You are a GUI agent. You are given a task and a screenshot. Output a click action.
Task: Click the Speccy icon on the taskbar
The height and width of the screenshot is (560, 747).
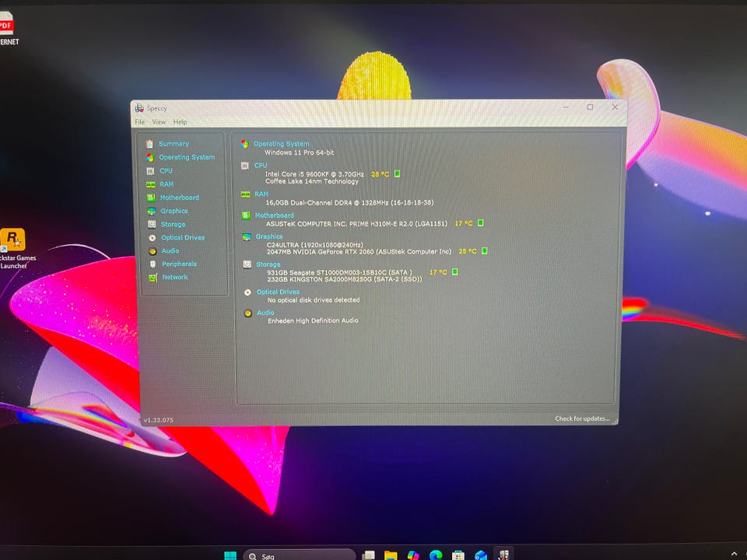pos(503,555)
